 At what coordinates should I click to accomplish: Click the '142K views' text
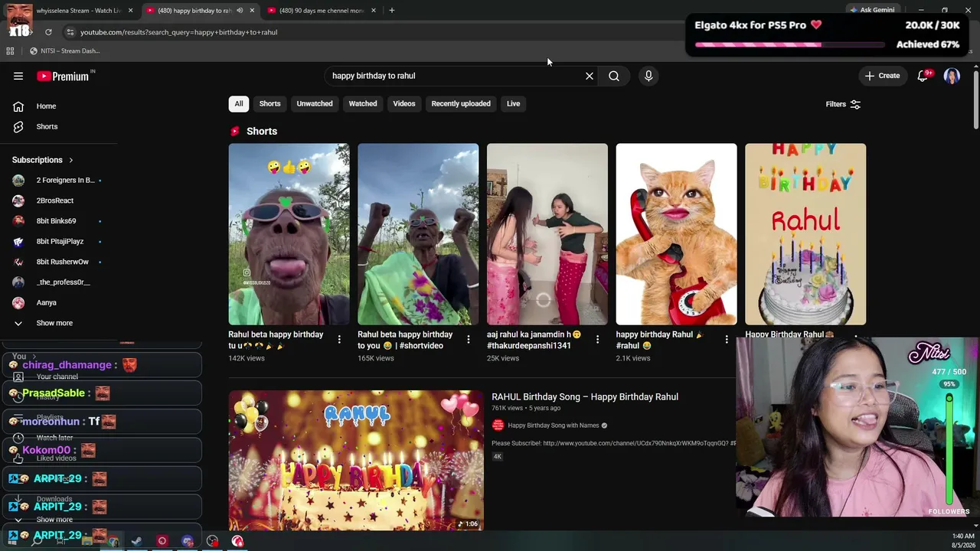(247, 358)
